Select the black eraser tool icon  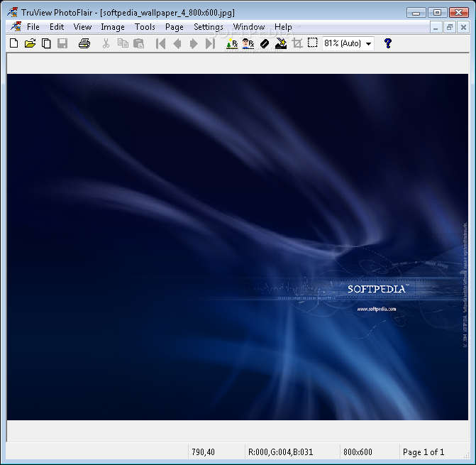265,43
